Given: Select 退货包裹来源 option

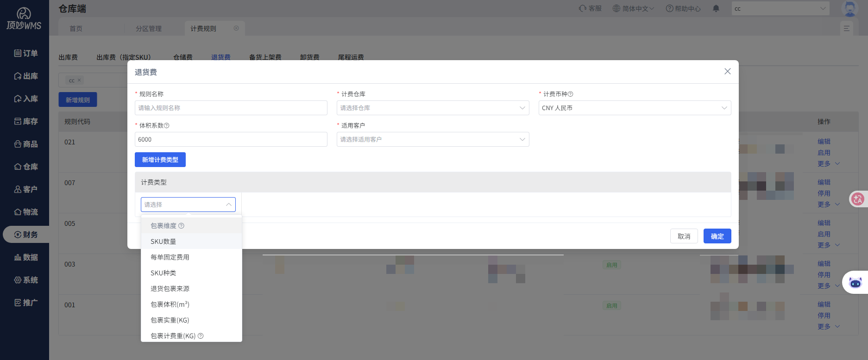Looking at the screenshot, I should [x=191, y=289].
